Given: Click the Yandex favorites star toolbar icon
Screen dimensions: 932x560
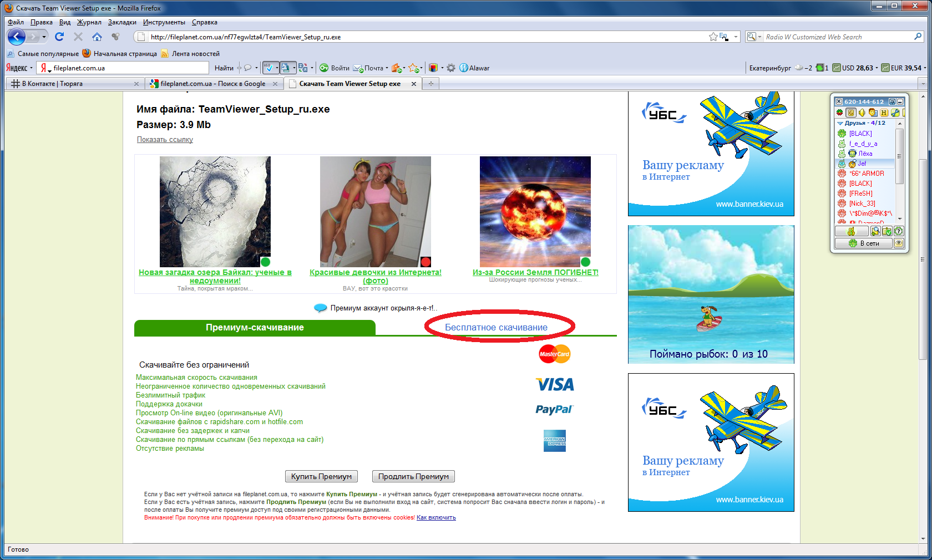Looking at the screenshot, I should click(x=413, y=68).
